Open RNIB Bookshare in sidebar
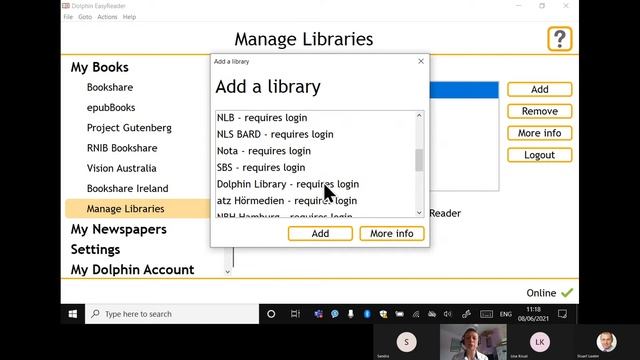The image size is (640, 360). click(122, 148)
